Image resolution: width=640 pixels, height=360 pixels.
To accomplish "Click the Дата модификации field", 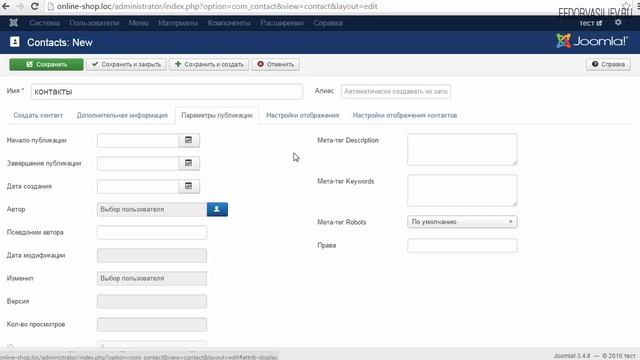I will click(152, 256).
